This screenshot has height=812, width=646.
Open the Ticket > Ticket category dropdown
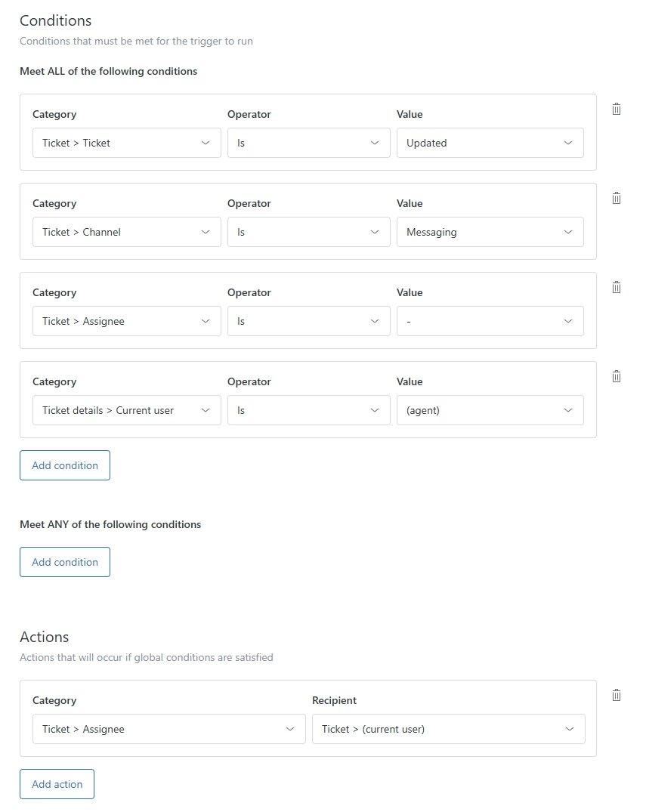coord(126,143)
